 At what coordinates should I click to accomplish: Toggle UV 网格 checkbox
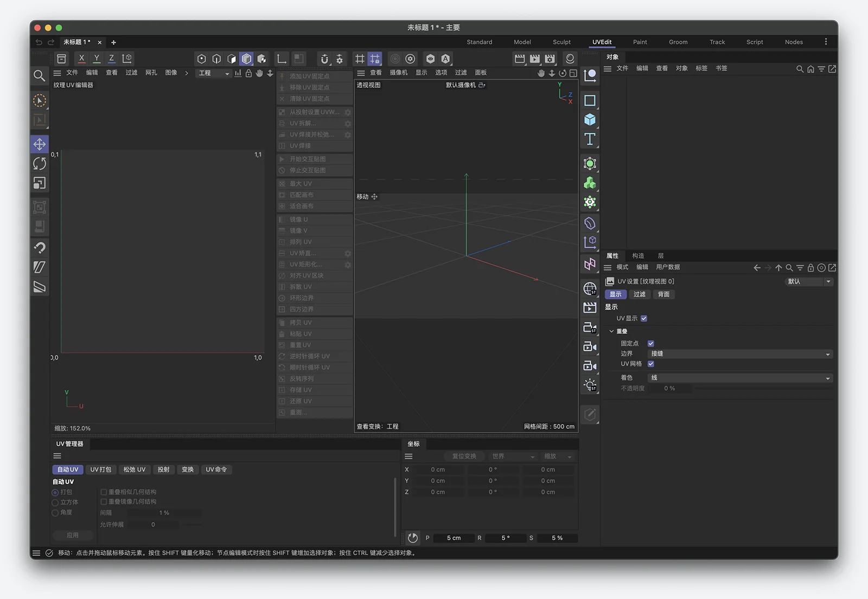point(651,364)
